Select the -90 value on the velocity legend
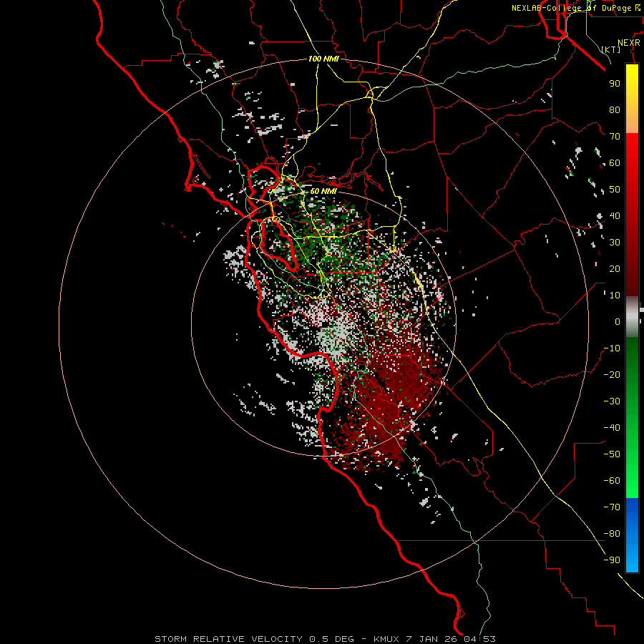The height and width of the screenshot is (644, 644). 612,560
